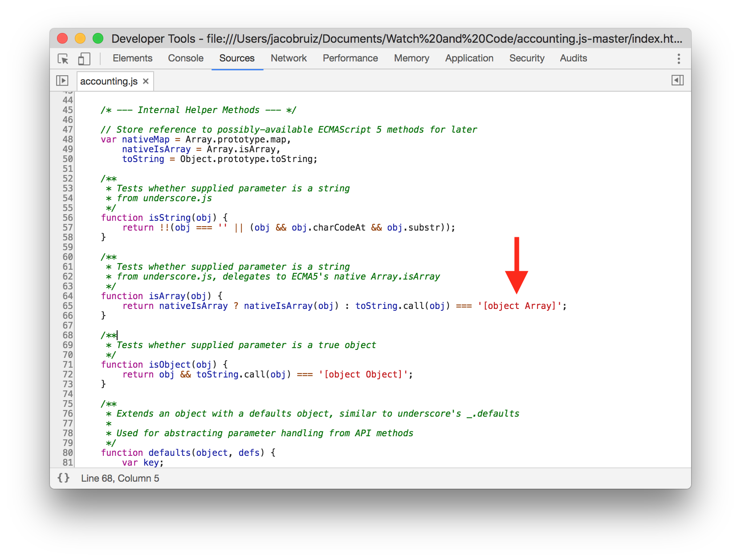
Task: Click 'Tests whether supplied parameter is a true object' comment
Action: click(x=246, y=345)
